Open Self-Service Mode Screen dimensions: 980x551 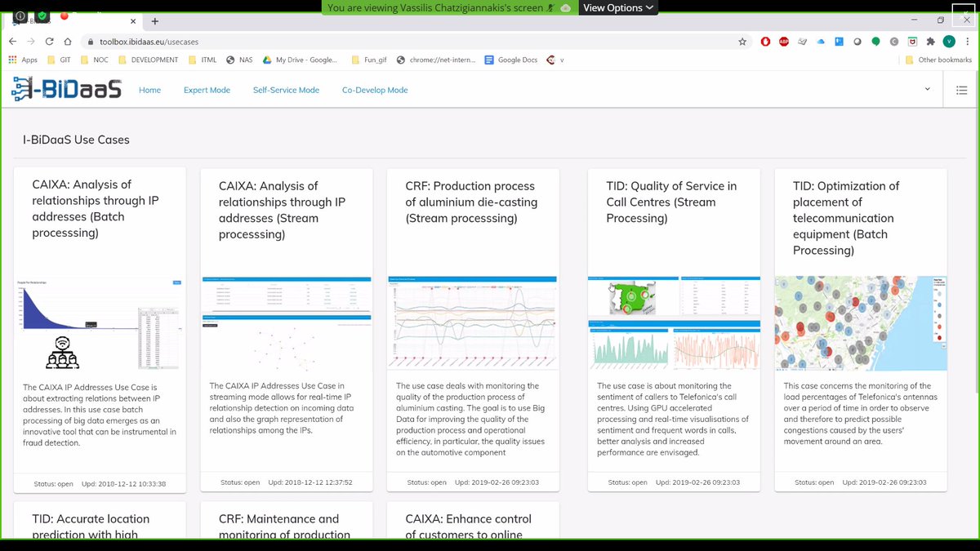tap(286, 90)
